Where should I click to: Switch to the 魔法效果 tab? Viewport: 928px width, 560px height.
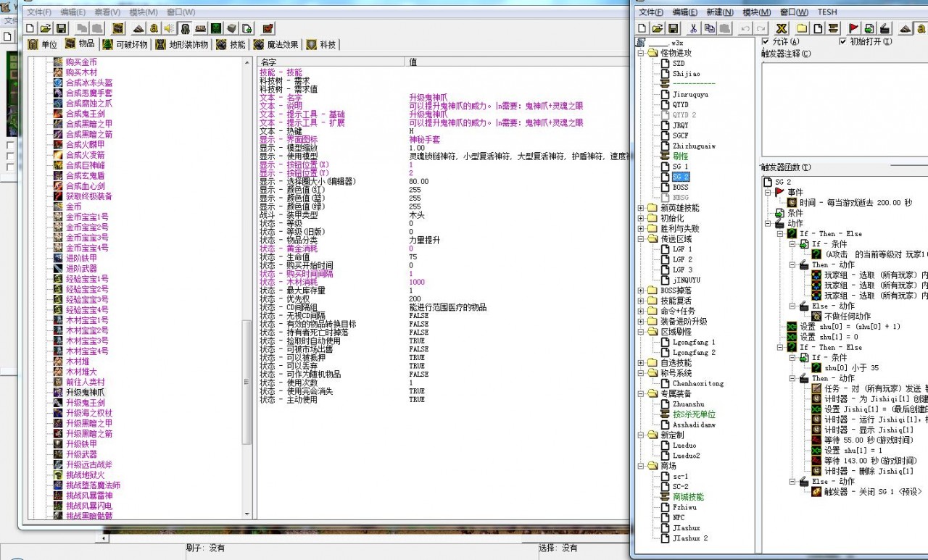pyautogui.click(x=276, y=44)
